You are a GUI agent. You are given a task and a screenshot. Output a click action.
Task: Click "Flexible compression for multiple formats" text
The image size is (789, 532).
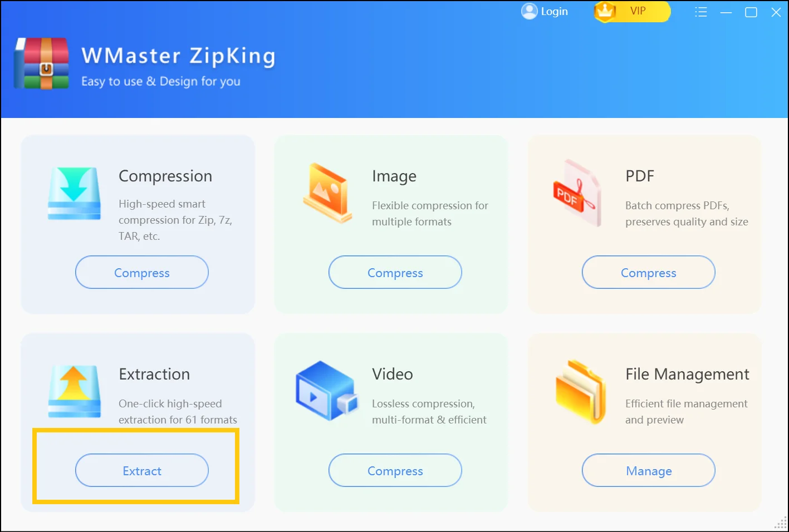pyautogui.click(x=430, y=213)
